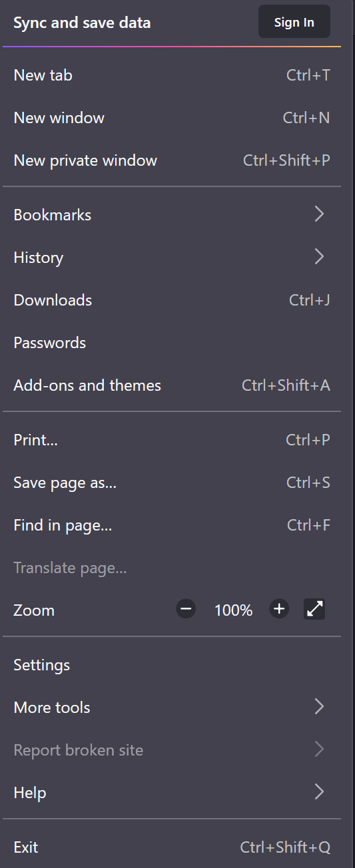Open a New tab

pos(172,75)
